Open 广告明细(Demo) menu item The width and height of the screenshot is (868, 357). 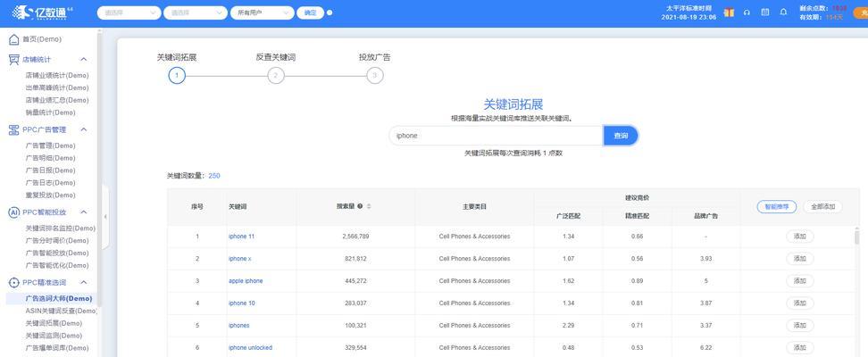(50, 158)
